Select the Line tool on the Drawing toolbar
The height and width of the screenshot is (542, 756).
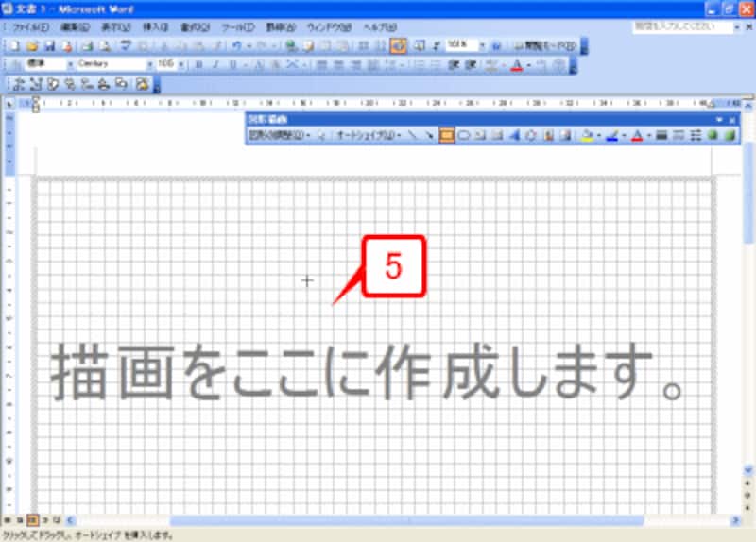tap(412, 136)
